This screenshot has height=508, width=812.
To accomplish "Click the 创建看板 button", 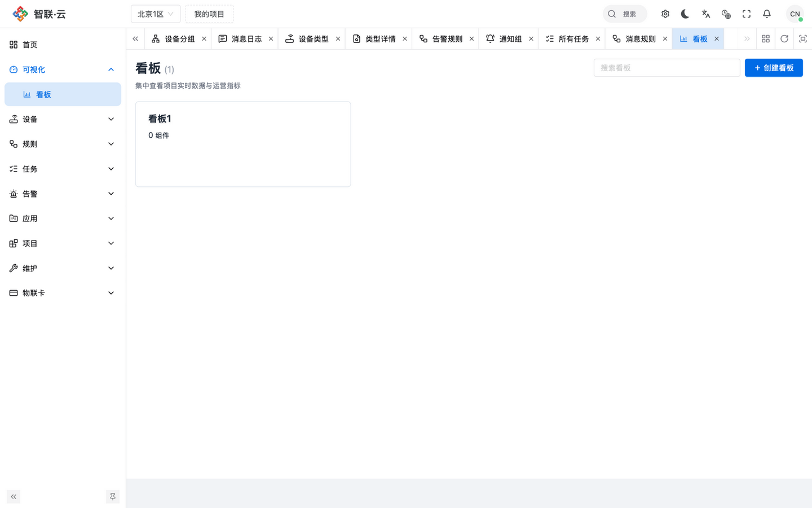I will pos(774,68).
